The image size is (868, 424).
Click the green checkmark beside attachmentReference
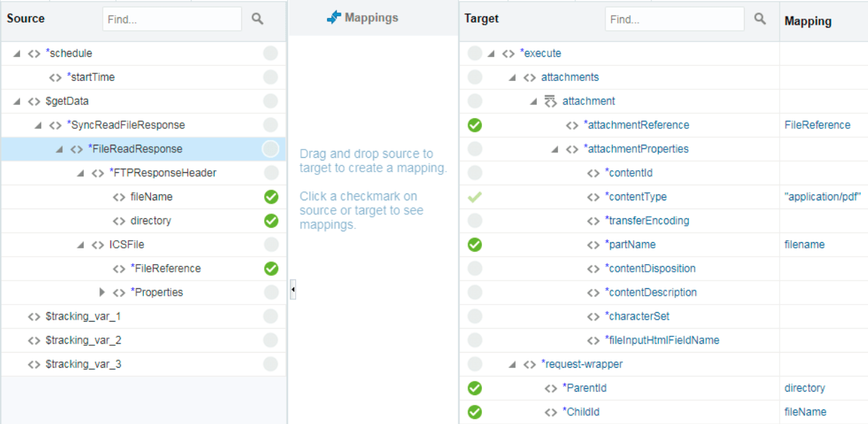coord(474,126)
